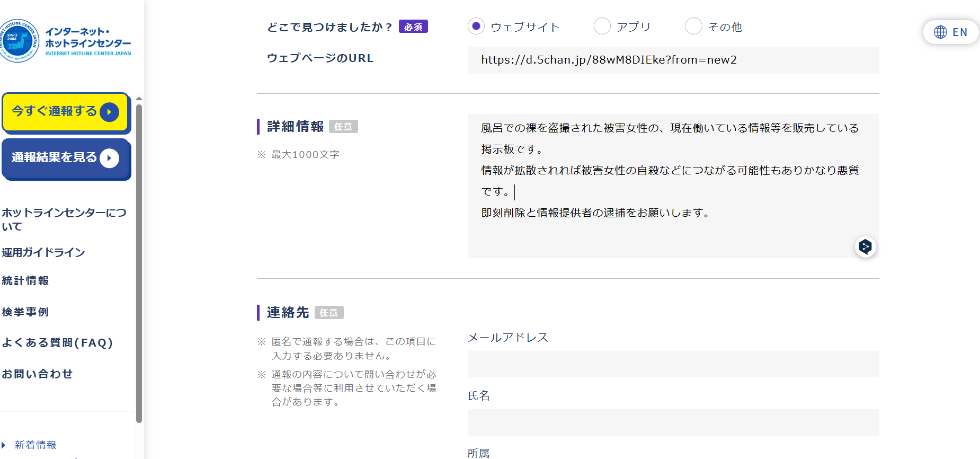
Task: Click the ウェブページのURL input field
Action: 673,60
